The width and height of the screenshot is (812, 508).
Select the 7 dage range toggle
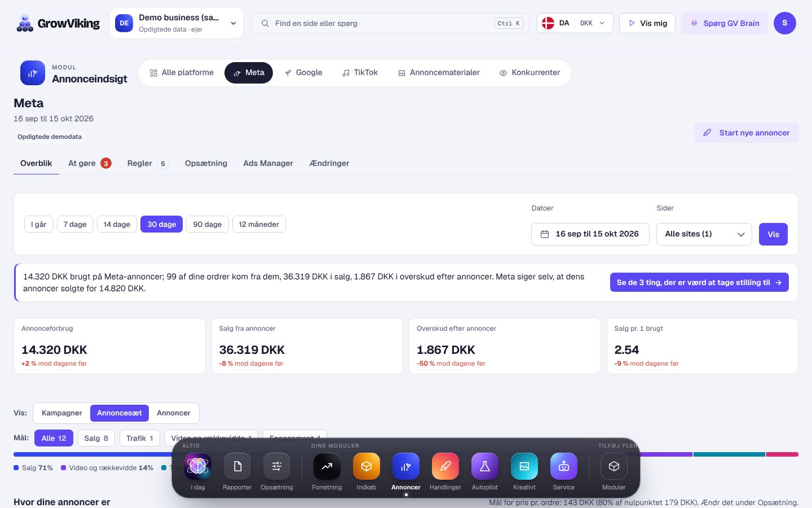coord(75,224)
